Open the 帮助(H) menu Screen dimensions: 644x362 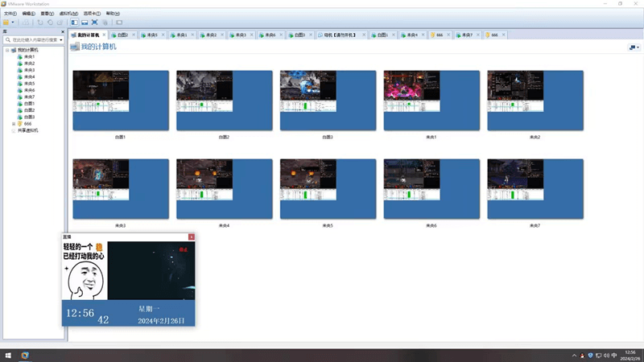click(113, 14)
